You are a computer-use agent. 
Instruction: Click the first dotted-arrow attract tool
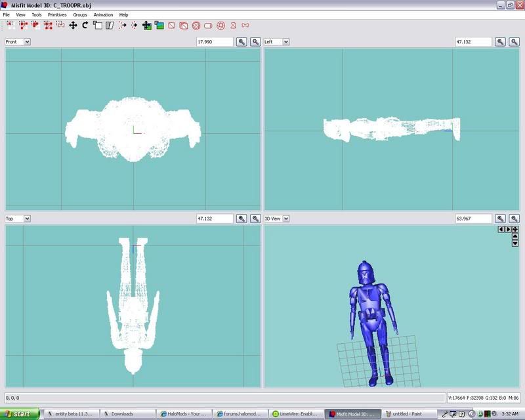122,25
